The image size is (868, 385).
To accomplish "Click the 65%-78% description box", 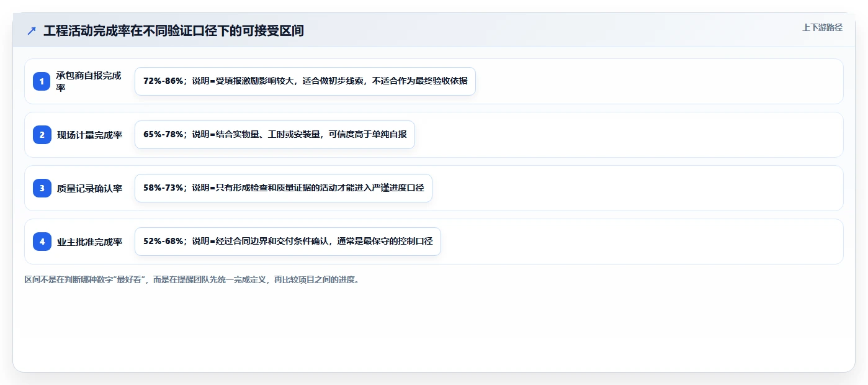I will pyautogui.click(x=275, y=135).
